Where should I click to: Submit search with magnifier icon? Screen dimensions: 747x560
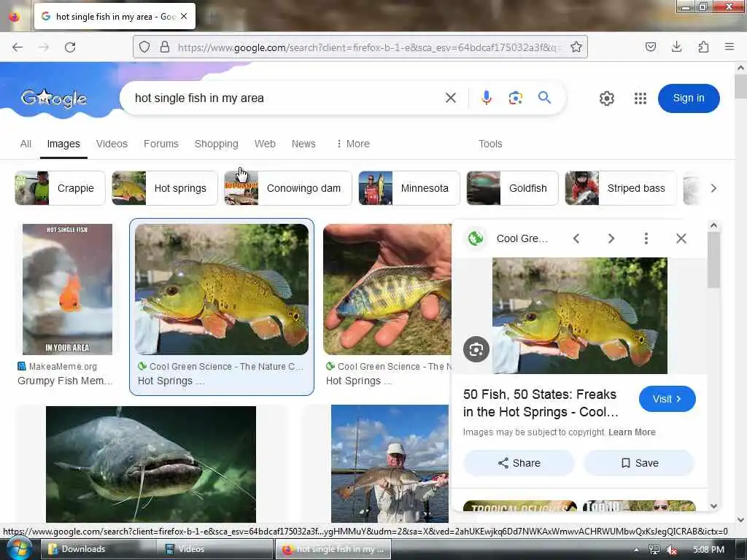(x=544, y=98)
